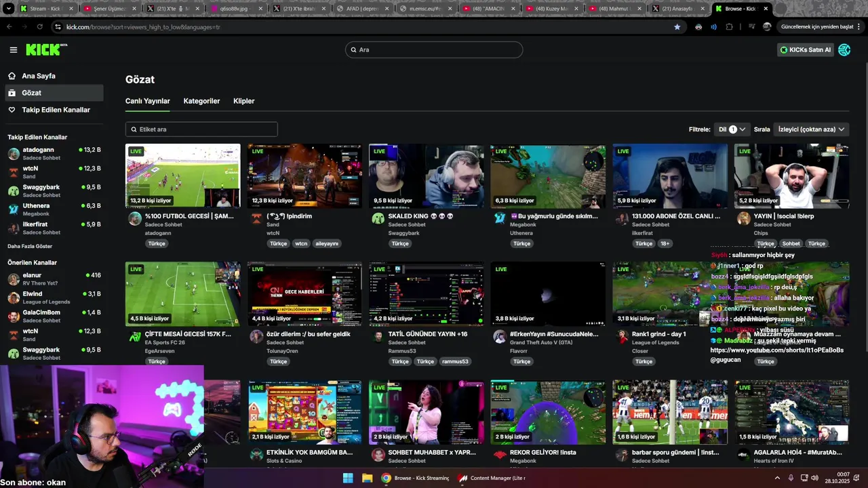Click Chips channel avatar under YAYIN stream

tap(744, 218)
